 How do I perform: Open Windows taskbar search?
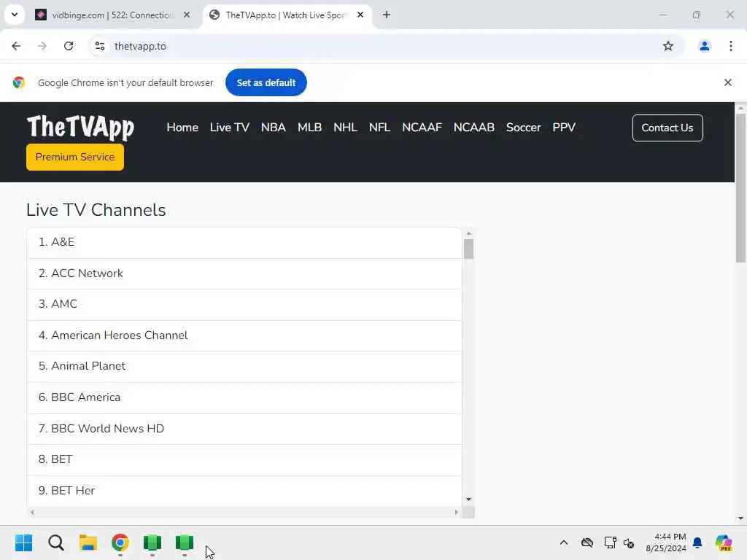point(55,542)
